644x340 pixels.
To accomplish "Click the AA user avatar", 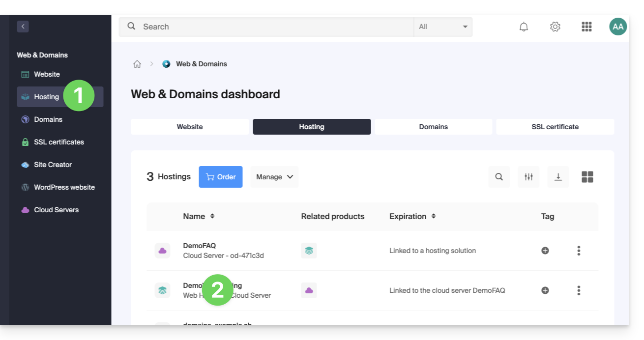I will (x=618, y=27).
